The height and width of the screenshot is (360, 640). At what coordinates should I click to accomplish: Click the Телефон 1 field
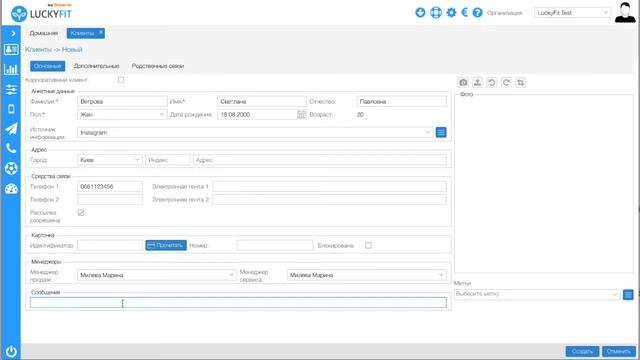pos(110,187)
